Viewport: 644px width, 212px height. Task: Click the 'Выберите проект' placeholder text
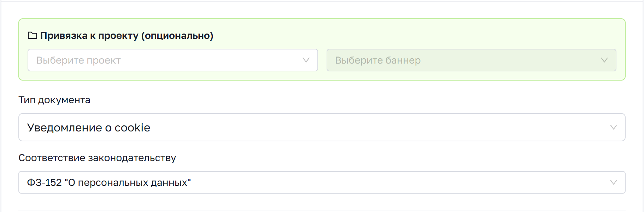(x=78, y=60)
